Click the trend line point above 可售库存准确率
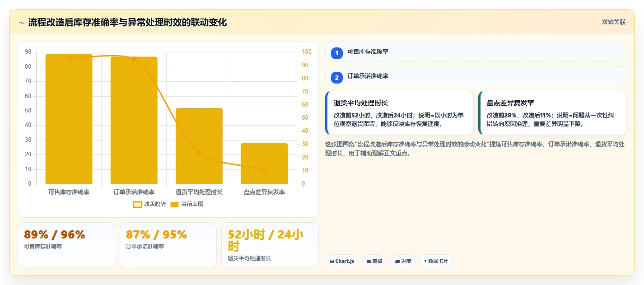This screenshot has height=285, width=644. click(x=69, y=57)
